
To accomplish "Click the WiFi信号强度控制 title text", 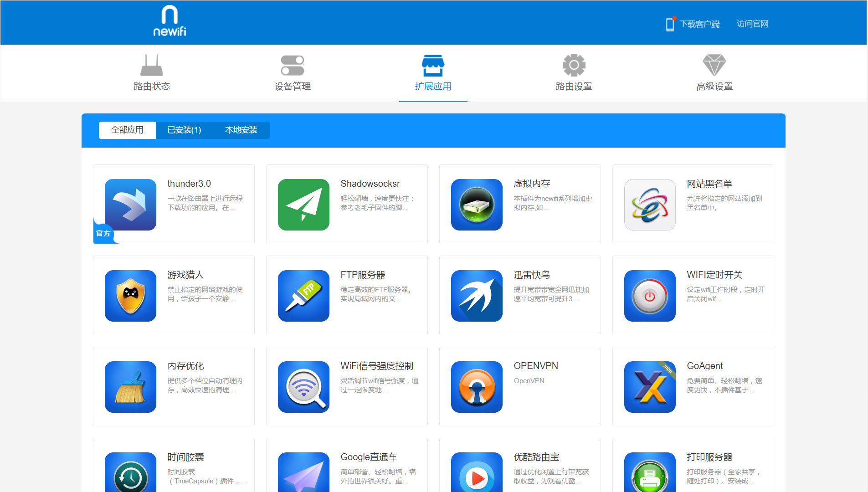I will tap(377, 366).
